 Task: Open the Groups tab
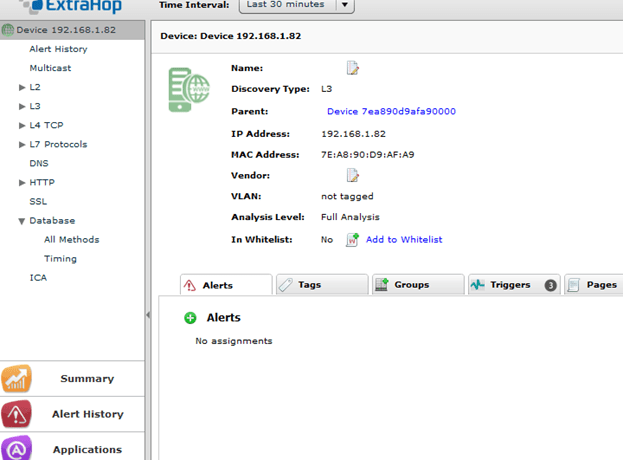click(x=416, y=285)
